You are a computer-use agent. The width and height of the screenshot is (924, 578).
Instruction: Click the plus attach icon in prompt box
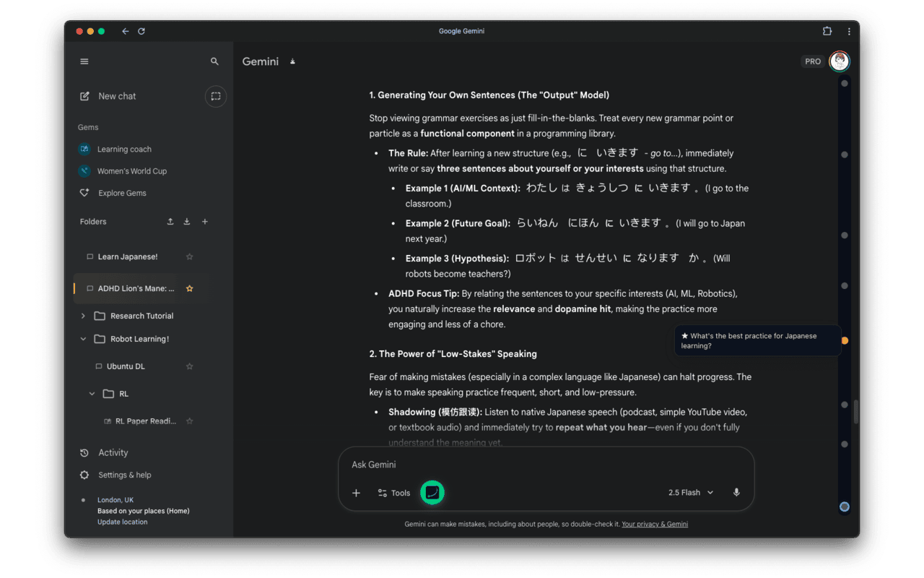(x=356, y=493)
